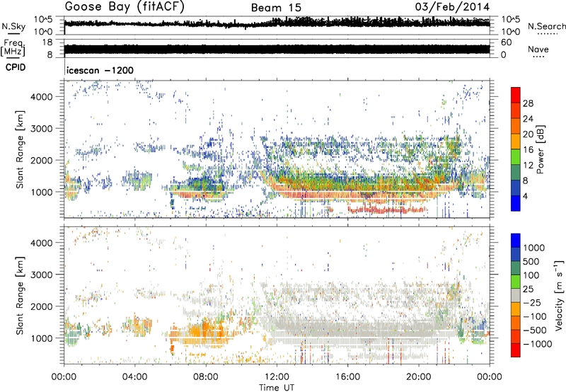Click the "4000" tick on power panel axis

(x=42, y=97)
